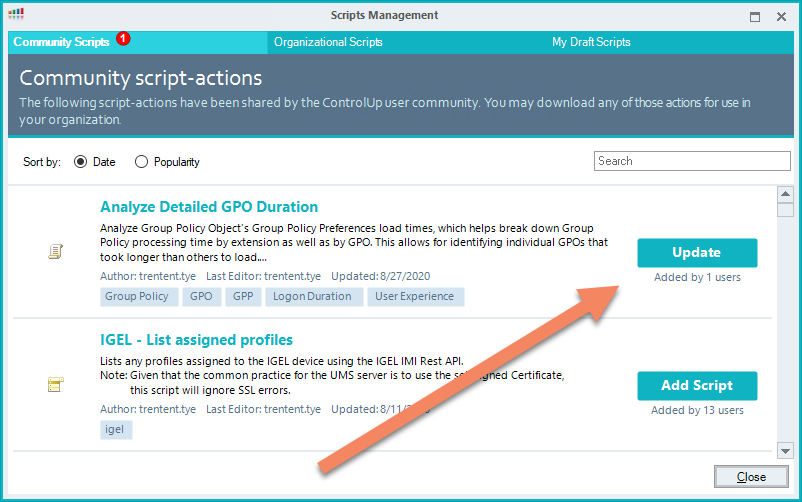Click the 'Added by 1 users' text

coord(697,277)
